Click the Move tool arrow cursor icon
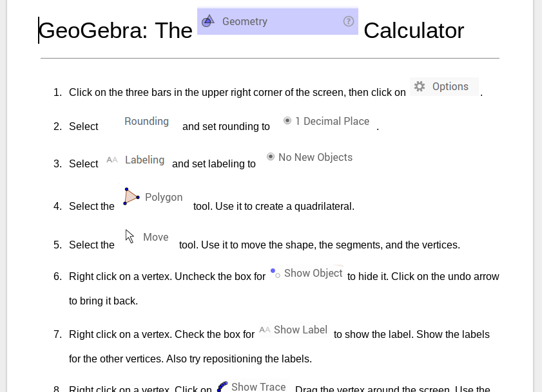This screenshot has height=392, width=542. coord(130,237)
